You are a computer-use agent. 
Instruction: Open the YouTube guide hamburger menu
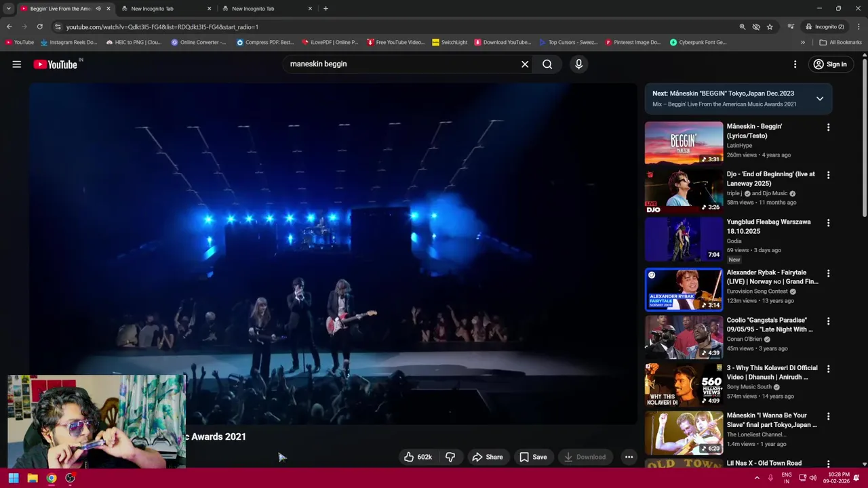coord(16,64)
